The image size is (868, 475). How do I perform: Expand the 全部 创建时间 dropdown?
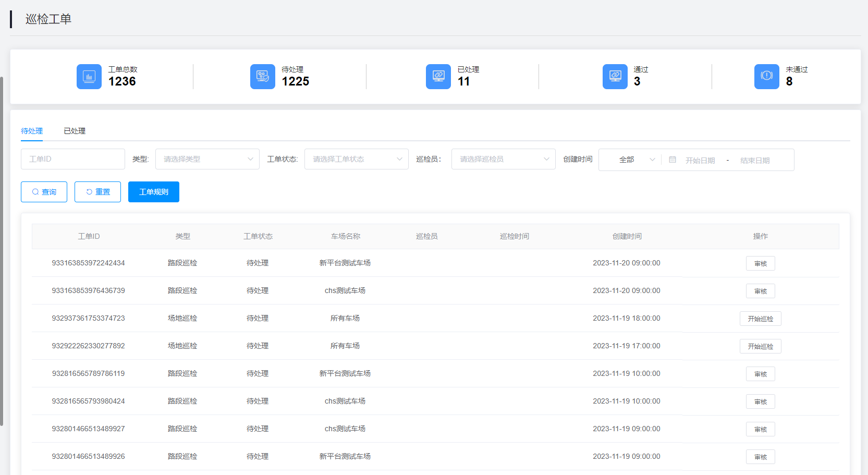point(635,160)
